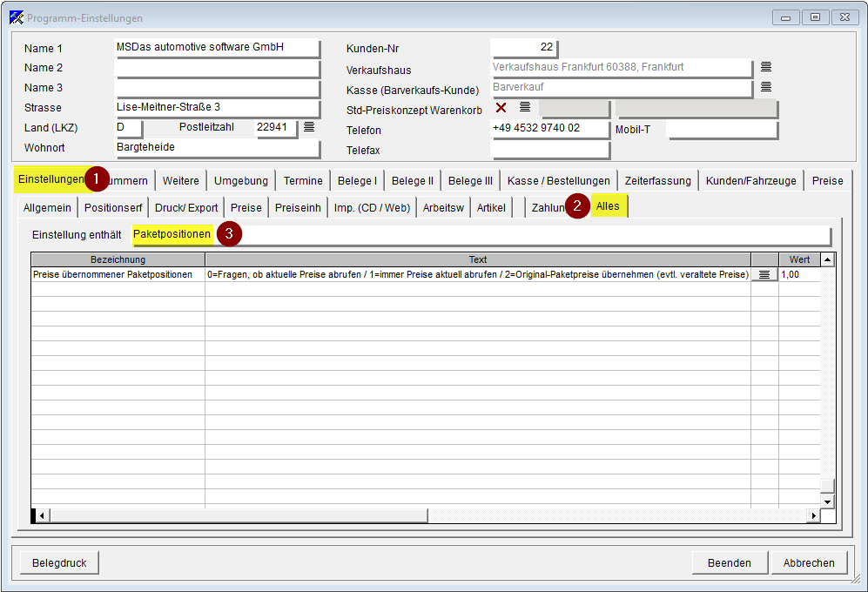Click the table's scroll-up arrow
The height and width of the screenshot is (592, 868).
coord(828,259)
